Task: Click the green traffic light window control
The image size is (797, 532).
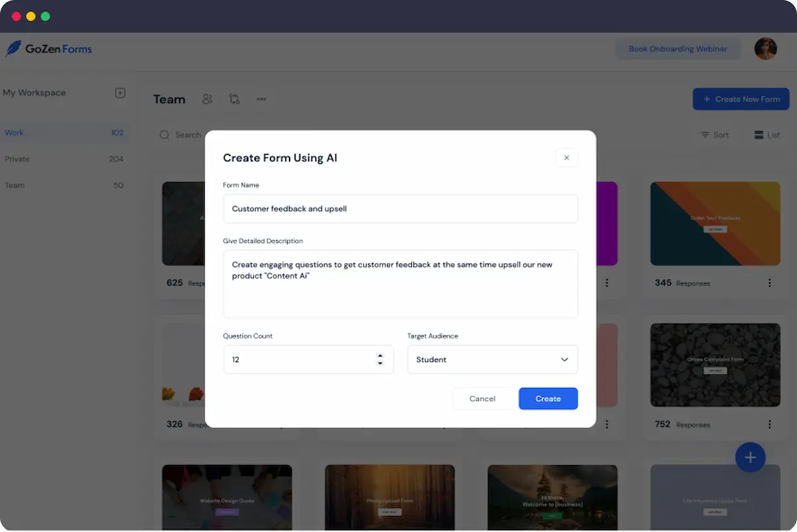Action: [45, 16]
